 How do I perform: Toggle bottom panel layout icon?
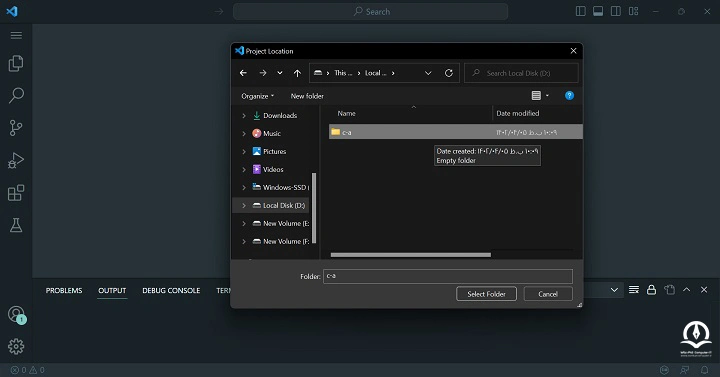[598, 11]
